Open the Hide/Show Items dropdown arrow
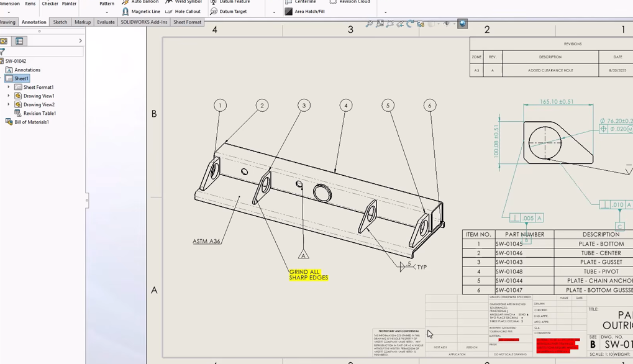 click(x=453, y=24)
